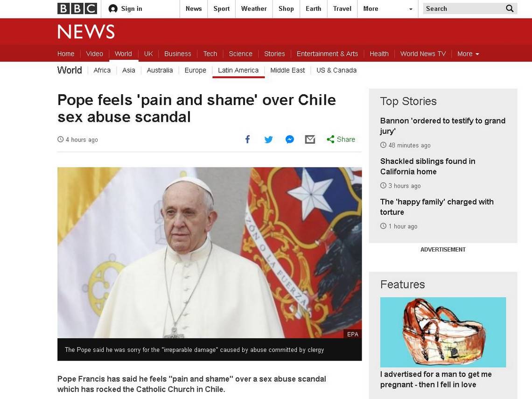Open the Europe world region tab
Viewport: 532px width, 399px height.
point(196,70)
